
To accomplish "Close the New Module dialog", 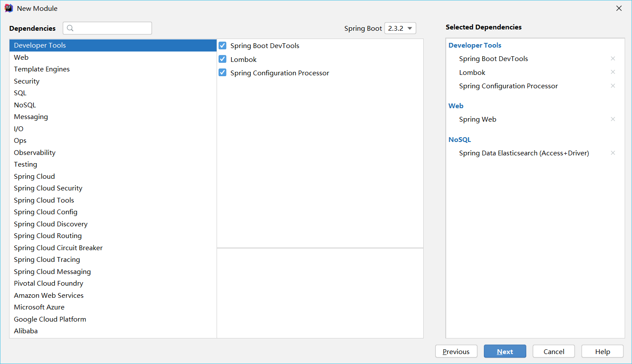I will 619,8.
